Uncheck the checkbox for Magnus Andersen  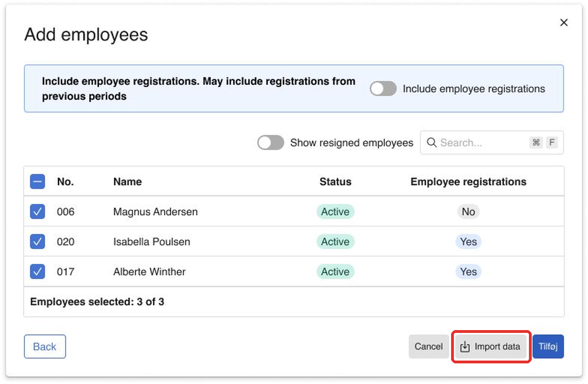pyautogui.click(x=38, y=211)
